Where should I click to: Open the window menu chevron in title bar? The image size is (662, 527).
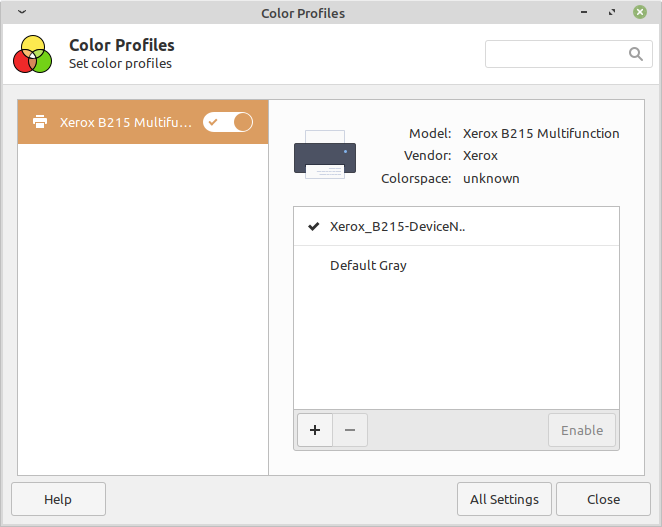(x=22, y=12)
